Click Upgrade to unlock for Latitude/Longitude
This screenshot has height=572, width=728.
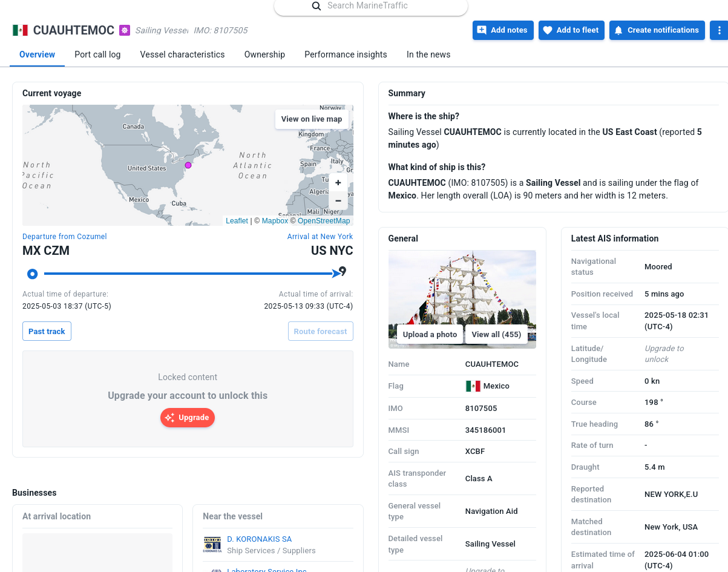(664, 354)
